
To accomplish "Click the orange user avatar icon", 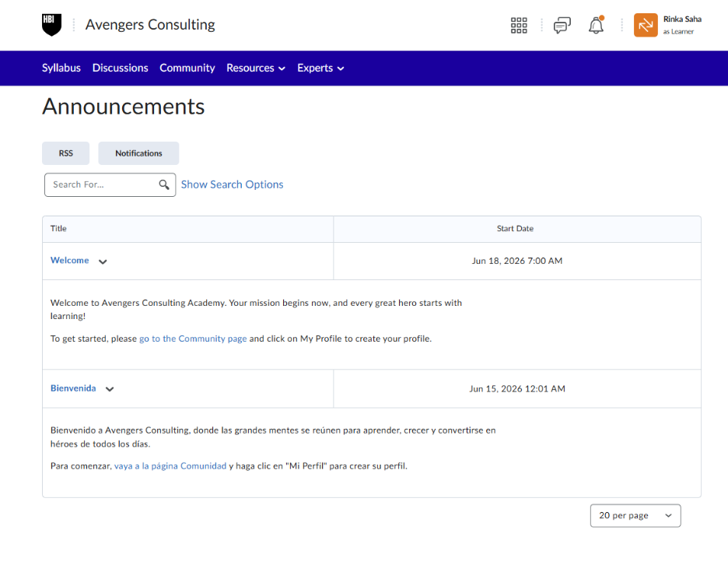I will pyautogui.click(x=646, y=25).
